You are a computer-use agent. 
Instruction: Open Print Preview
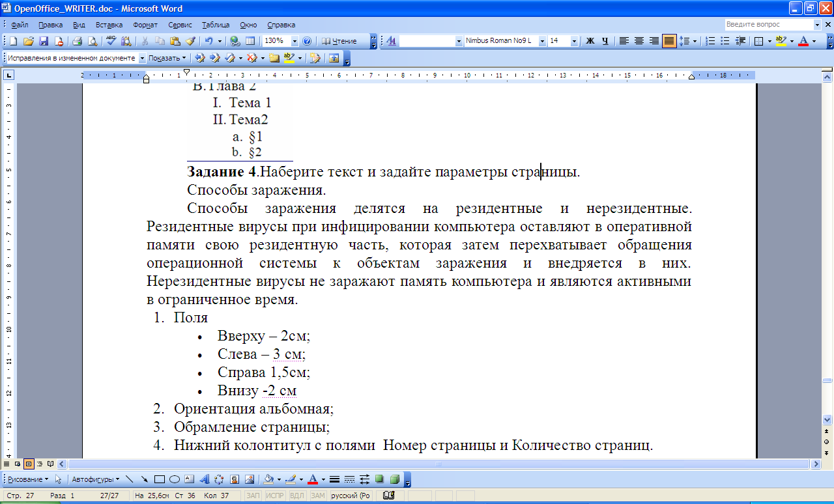[x=92, y=41]
